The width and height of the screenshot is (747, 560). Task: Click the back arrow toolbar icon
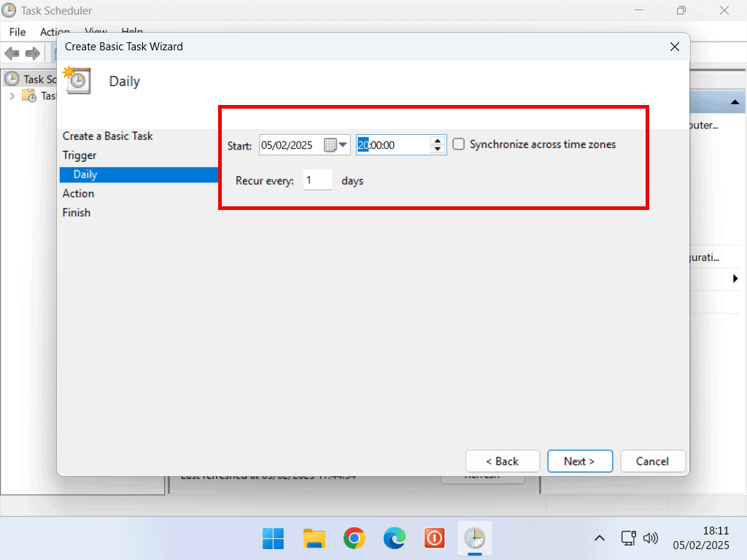click(x=12, y=53)
